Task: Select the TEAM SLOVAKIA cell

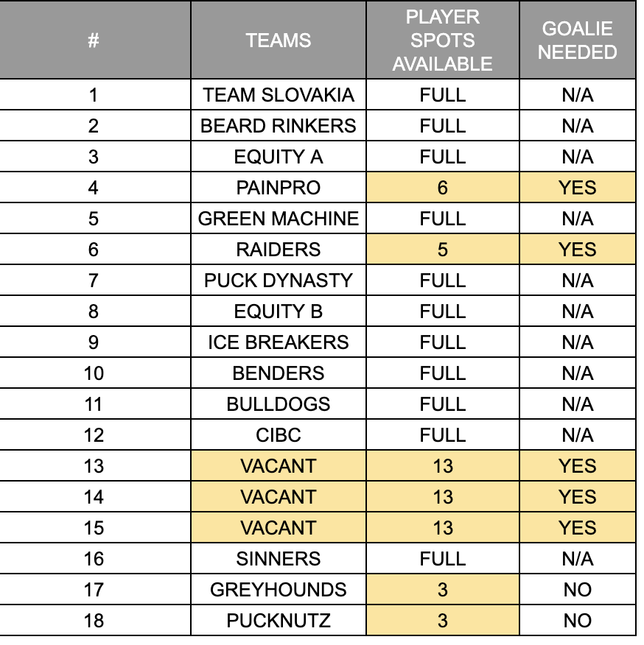Action: (x=279, y=94)
